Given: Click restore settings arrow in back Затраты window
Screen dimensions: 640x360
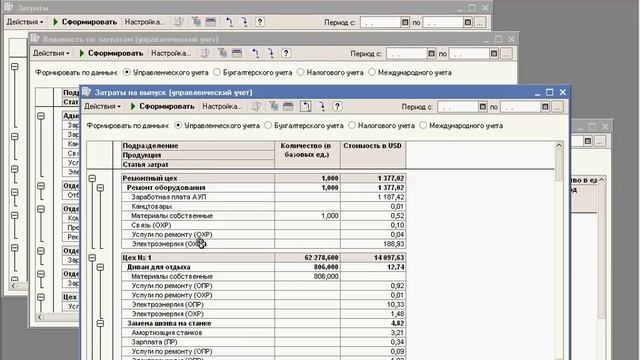Looking at the screenshot, I should point(229,22).
